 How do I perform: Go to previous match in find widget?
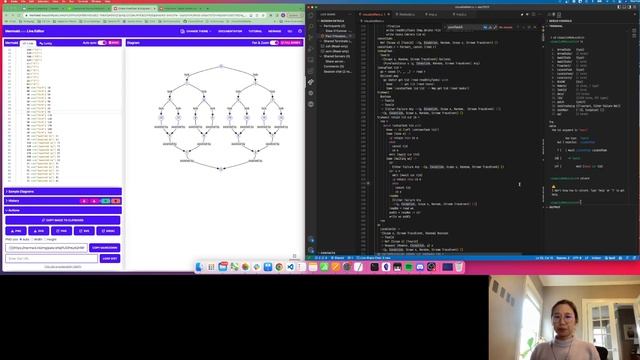[518, 27]
